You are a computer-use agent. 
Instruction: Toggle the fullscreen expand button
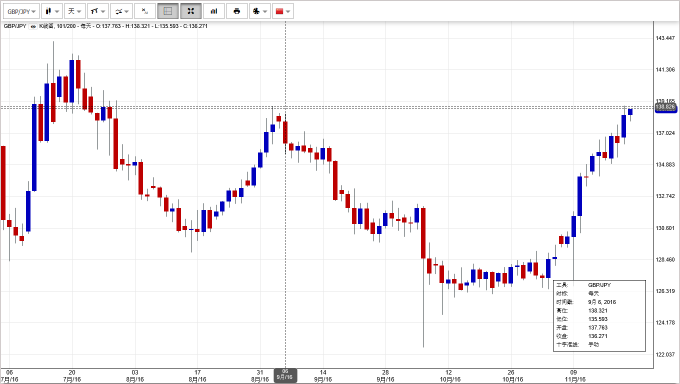point(191,11)
